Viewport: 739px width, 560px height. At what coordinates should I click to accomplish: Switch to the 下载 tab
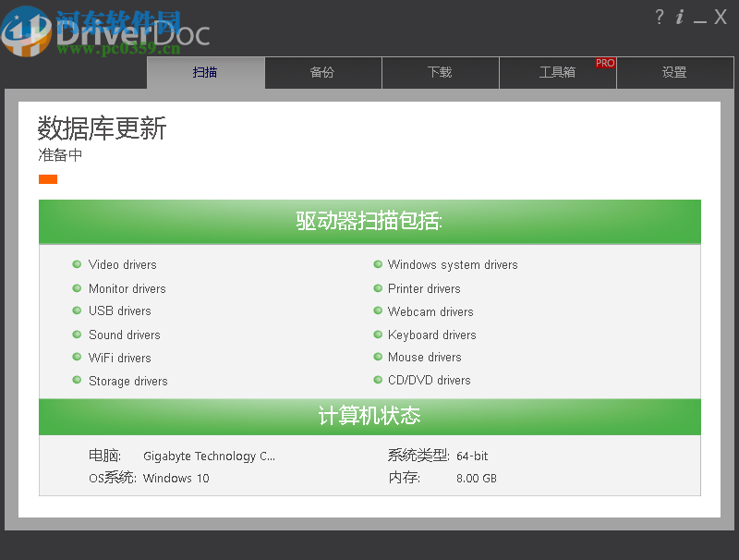coord(441,72)
